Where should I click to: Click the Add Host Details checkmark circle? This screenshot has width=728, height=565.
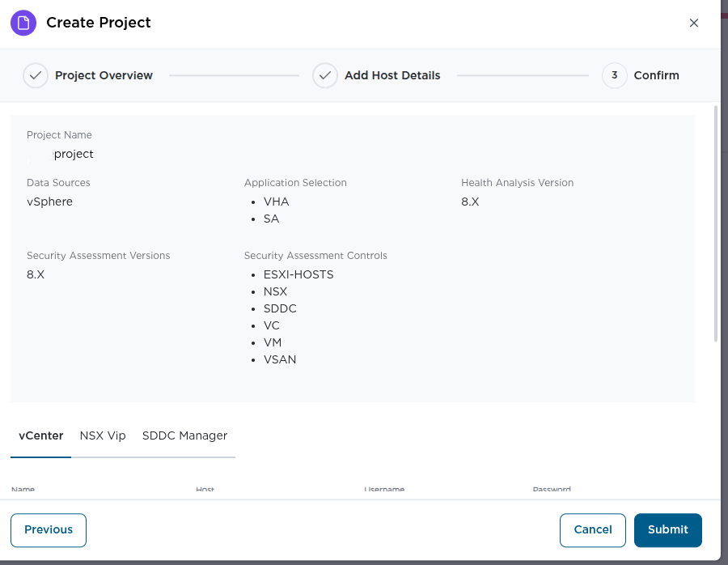coord(324,75)
